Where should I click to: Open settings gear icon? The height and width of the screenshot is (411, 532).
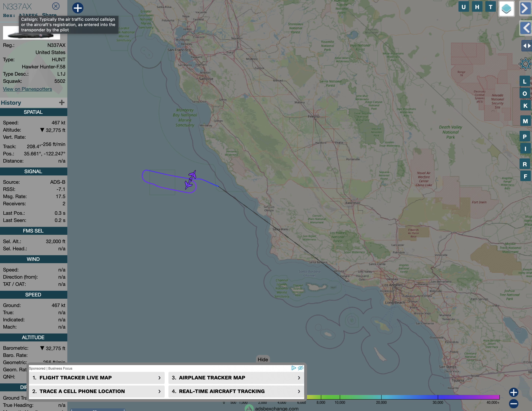(x=525, y=64)
